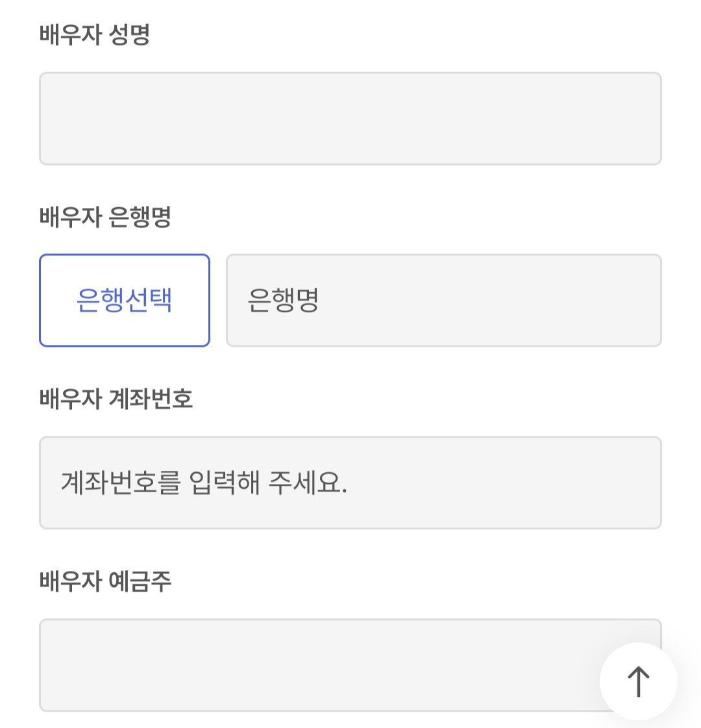Focus the 배우자 예금주 input box
This screenshot has height=728, width=701.
tap(350, 665)
